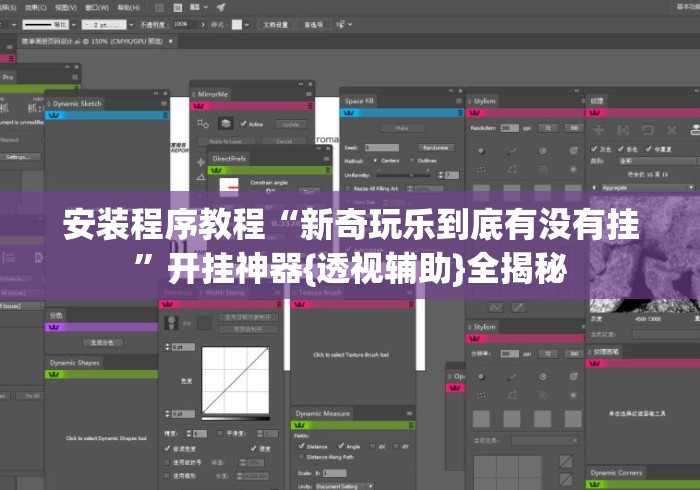Click the X delete icon in 纹理 panel
The image size is (700, 490).
[x=671, y=130]
